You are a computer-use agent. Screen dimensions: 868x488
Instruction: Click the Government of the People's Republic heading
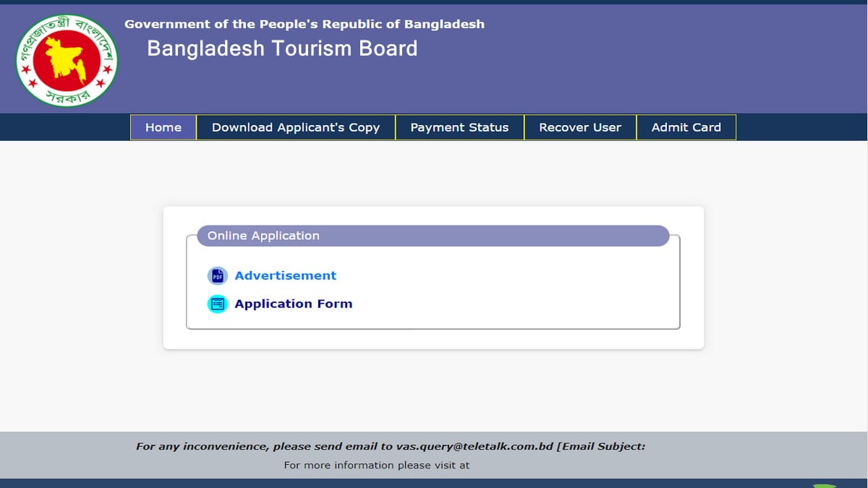(x=305, y=24)
